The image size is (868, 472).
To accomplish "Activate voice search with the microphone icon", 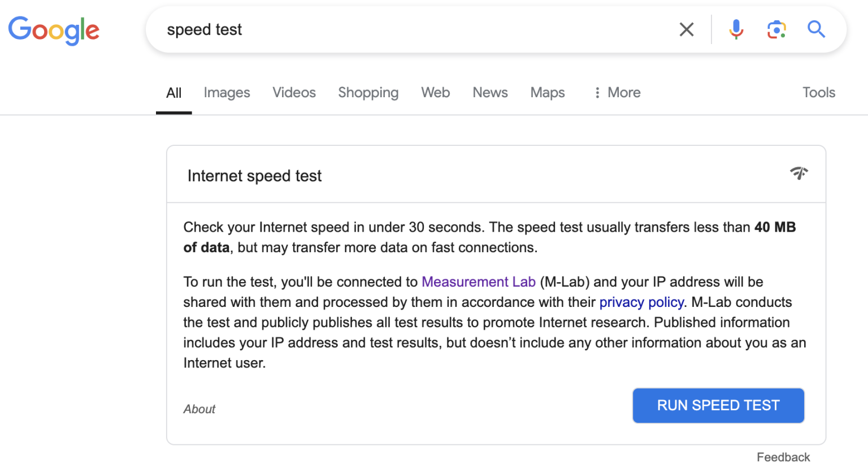I will [736, 29].
